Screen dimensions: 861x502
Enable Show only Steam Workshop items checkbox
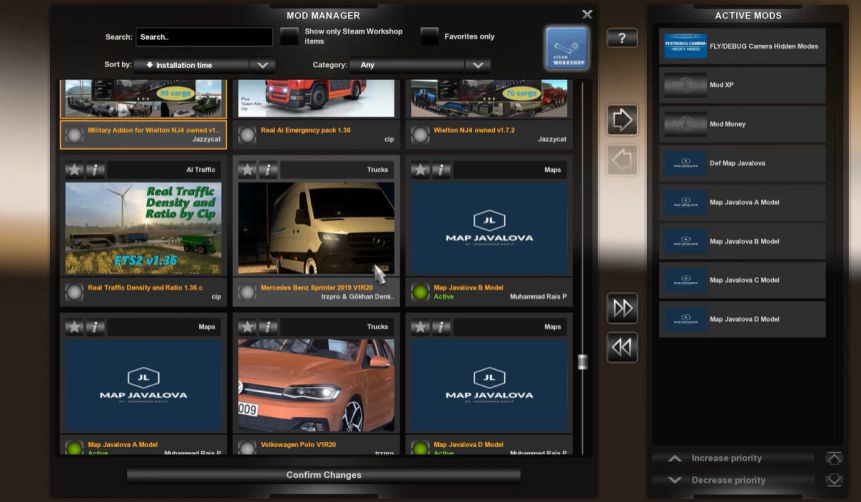click(x=289, y=36)
